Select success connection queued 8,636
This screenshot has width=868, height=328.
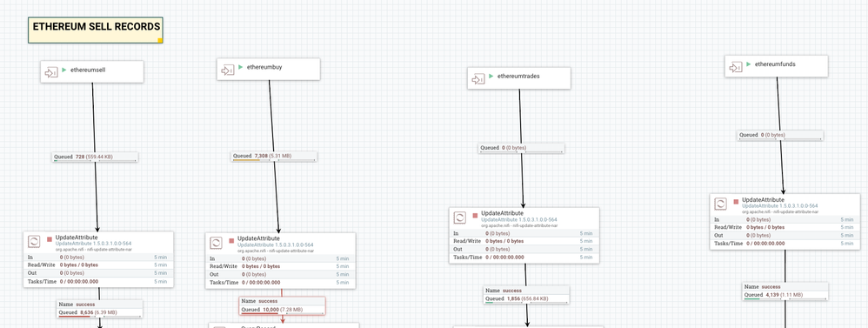tap(100, 309)
